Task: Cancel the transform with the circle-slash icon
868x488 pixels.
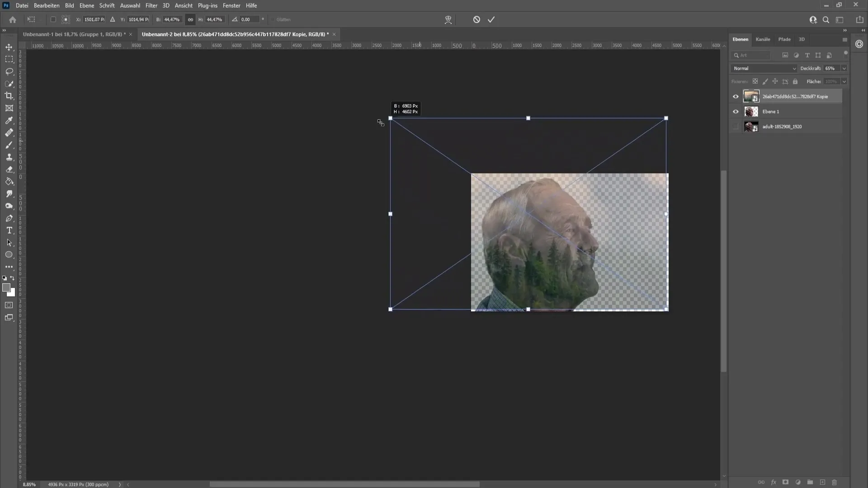Action: (x=476, y=19)
